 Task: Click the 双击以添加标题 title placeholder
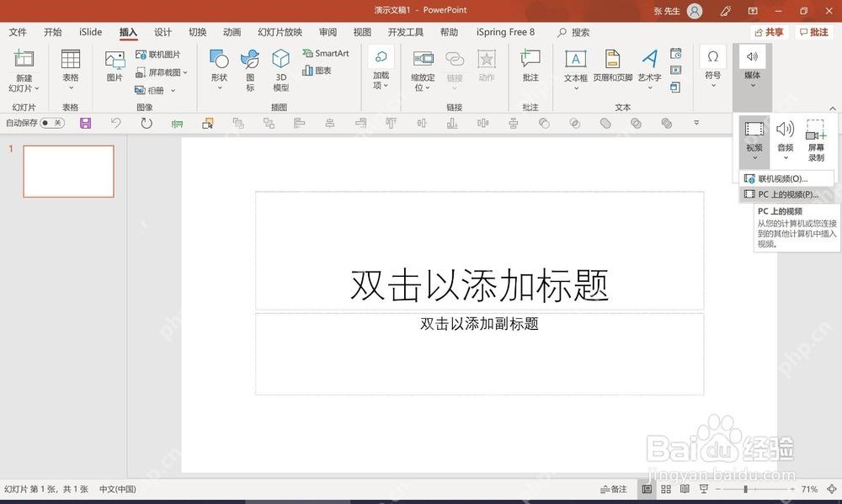[480, 251]
